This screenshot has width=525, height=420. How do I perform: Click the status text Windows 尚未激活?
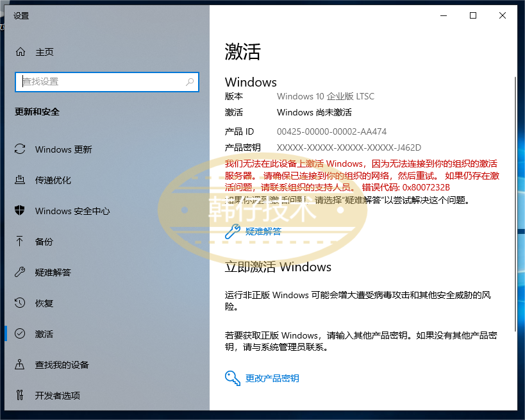(x=314, y=113)
